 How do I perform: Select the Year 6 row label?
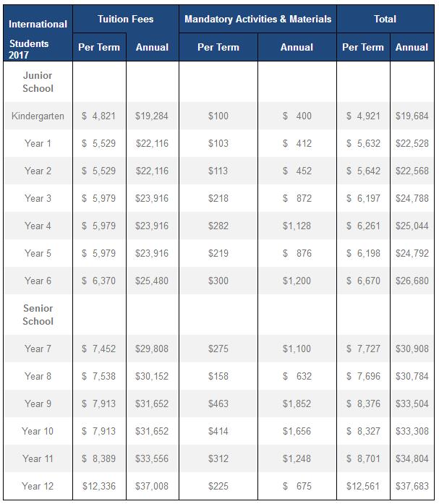38,281
